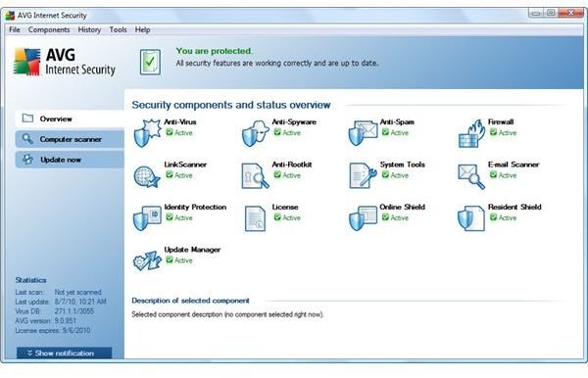This screenshot has height=378, width=588.
Task: Open the E-mail Scanner envelope icon
Action: [471, 176]
